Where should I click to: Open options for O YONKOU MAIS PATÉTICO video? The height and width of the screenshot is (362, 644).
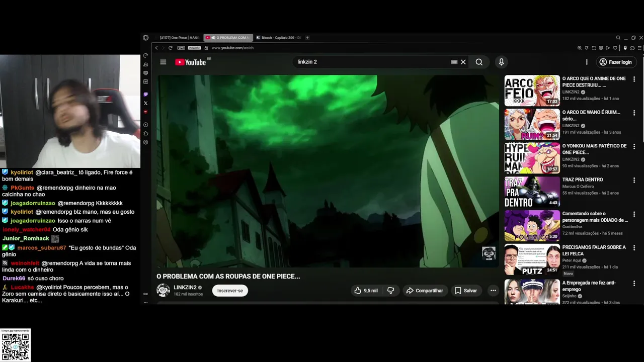pyautogui.click(x=634, y=147)
